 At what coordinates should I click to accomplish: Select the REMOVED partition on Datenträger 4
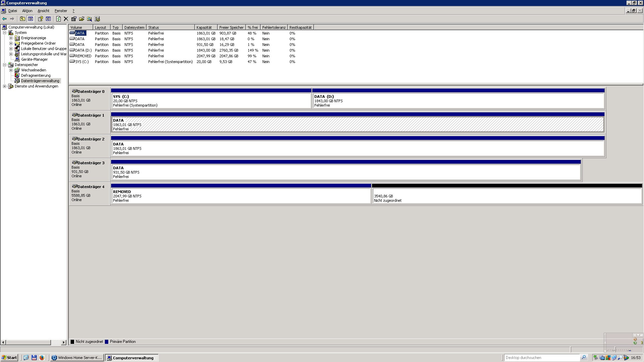(x=240, y=196)
